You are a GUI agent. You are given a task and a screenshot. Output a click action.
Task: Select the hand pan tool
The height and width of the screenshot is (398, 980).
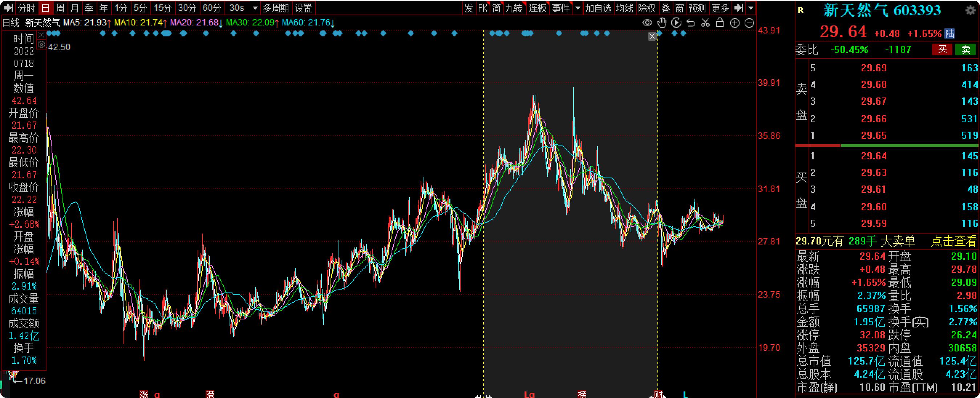click(x=662, y=23)
